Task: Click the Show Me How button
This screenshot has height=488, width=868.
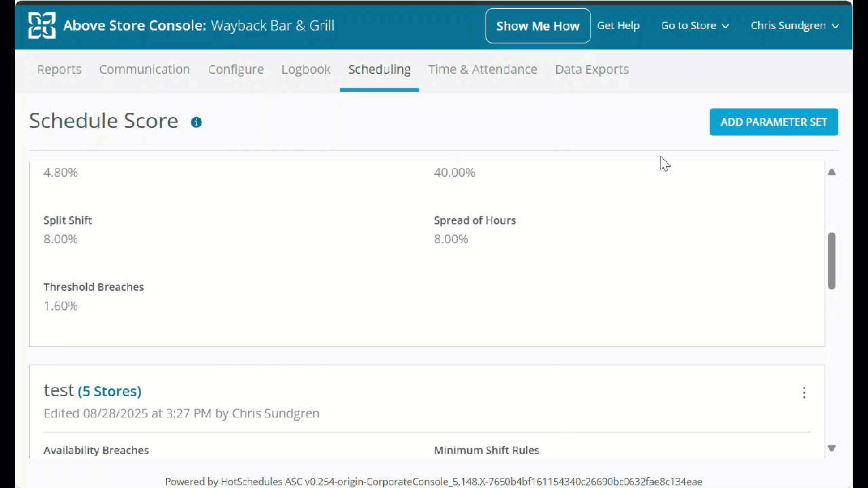Action: tap(538, 26)
